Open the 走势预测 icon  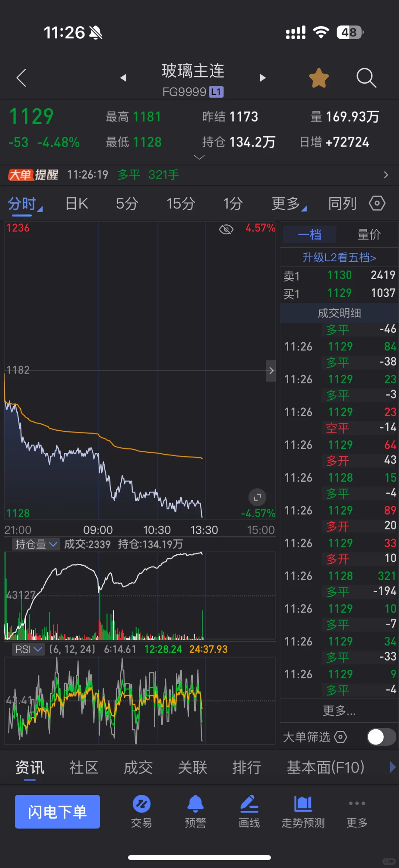(x=303, y=811)
